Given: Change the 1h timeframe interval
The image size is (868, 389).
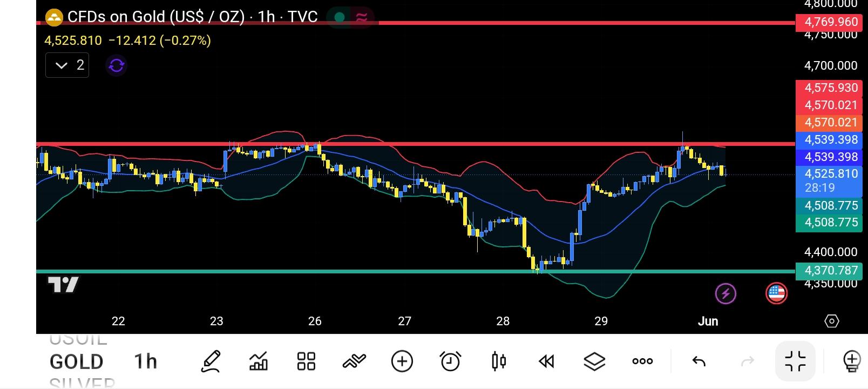Looking at the screenshot, I should (x=146, y=361).
